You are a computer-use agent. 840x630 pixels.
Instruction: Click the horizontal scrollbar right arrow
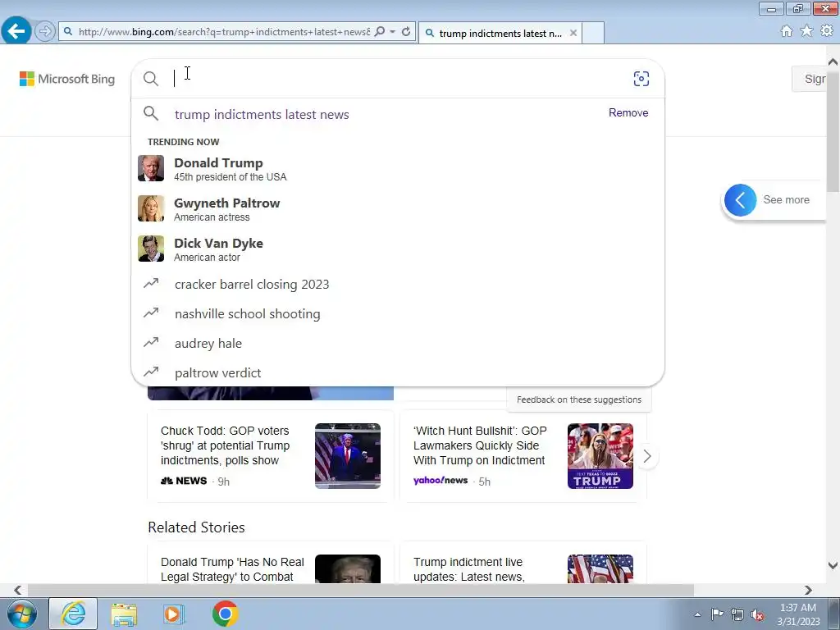[808, 590]
